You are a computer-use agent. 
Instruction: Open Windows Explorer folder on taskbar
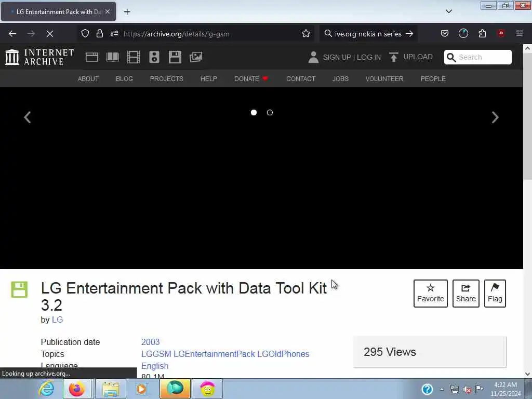[x=110, y=389]
